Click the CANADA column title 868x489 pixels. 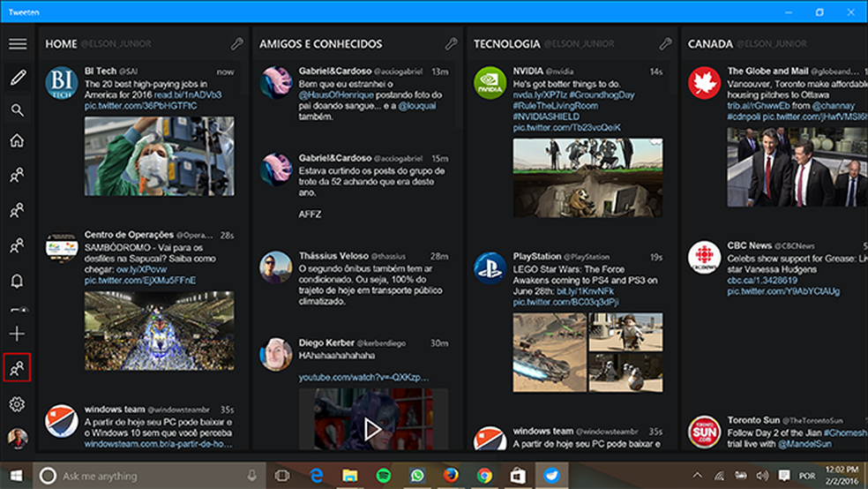click(710, 44)
